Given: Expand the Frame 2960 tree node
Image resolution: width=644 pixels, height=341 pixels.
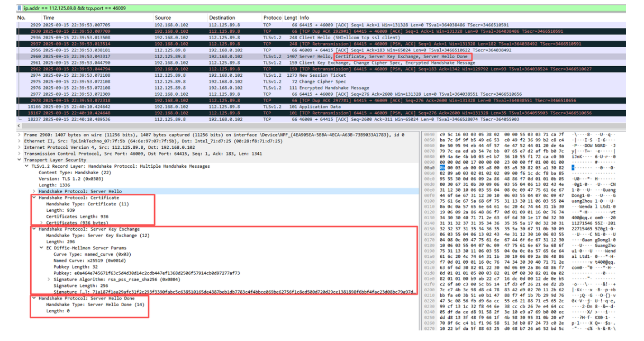Looking at the screenshot, I should 20,134.
